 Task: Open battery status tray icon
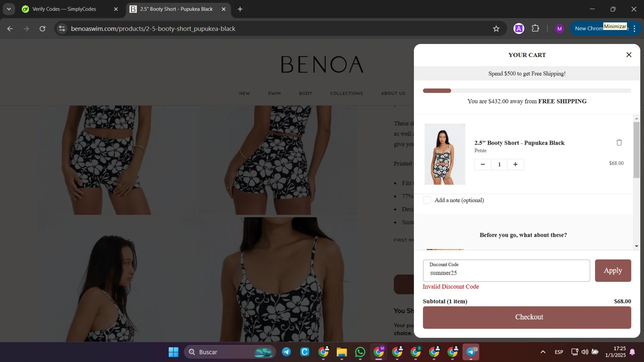click(595, 352)
